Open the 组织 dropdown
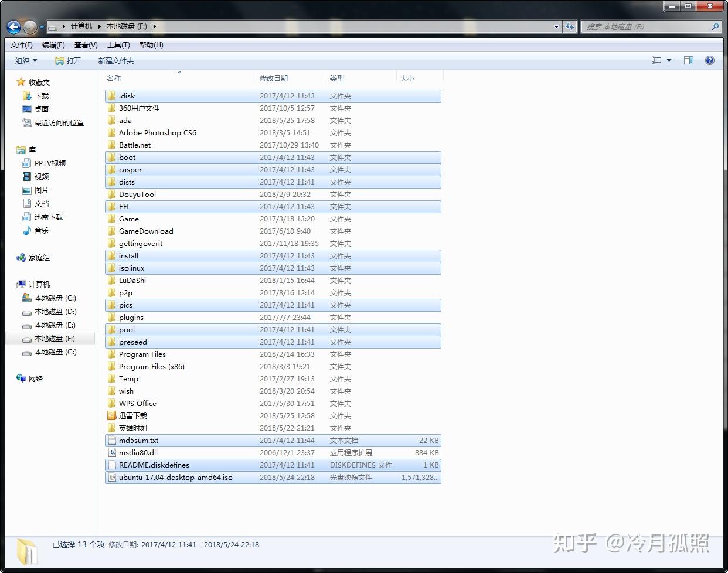This screenshot has width=728, height=573. pyautogui.click(x=25, y=60)
